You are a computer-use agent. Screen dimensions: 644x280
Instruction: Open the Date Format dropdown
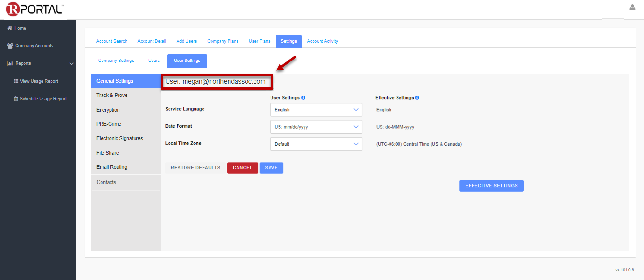click(316, 127)
